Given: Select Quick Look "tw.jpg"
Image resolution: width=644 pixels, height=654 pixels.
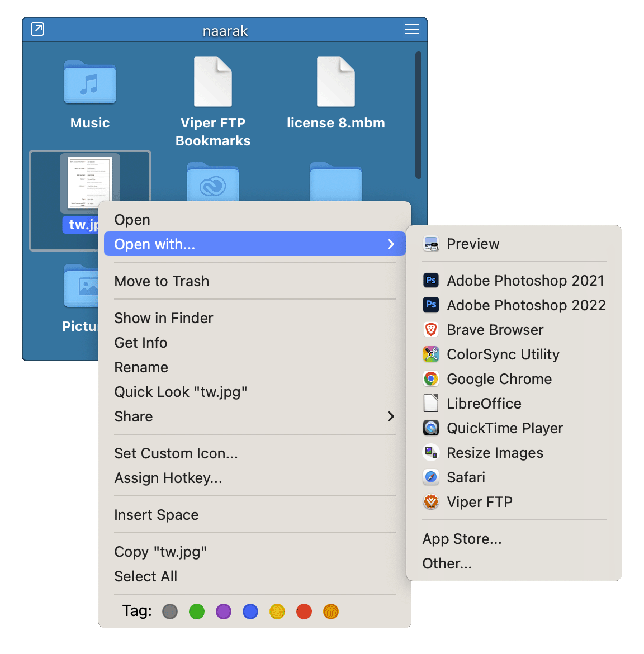Looking at the screenshot, I should [x=255, y=392].
